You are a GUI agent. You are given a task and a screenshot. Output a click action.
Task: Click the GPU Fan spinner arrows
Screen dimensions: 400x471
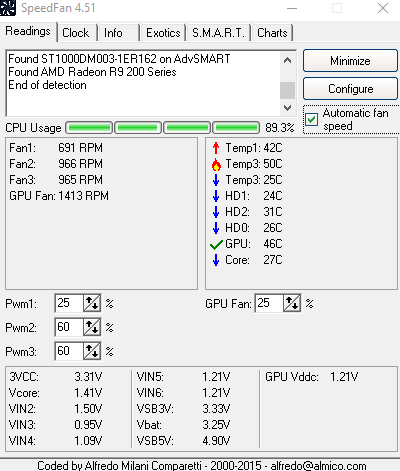coord(292,303)
